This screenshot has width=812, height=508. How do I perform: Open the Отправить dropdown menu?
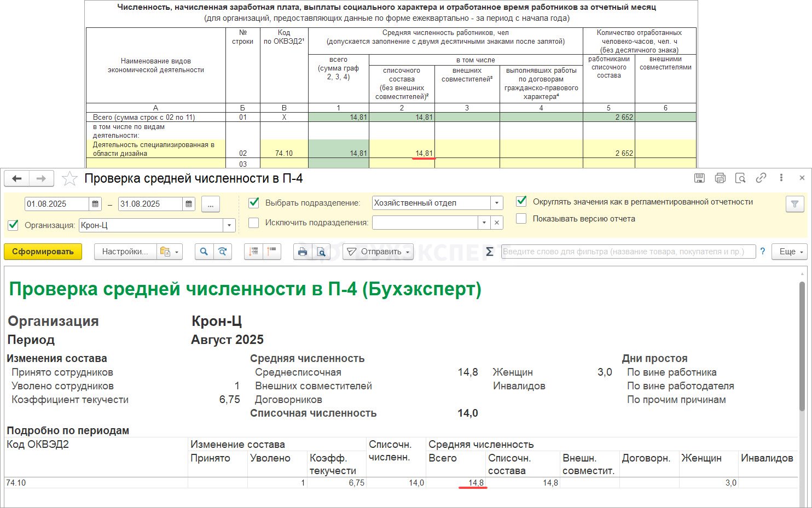click(x=378, y=252)
